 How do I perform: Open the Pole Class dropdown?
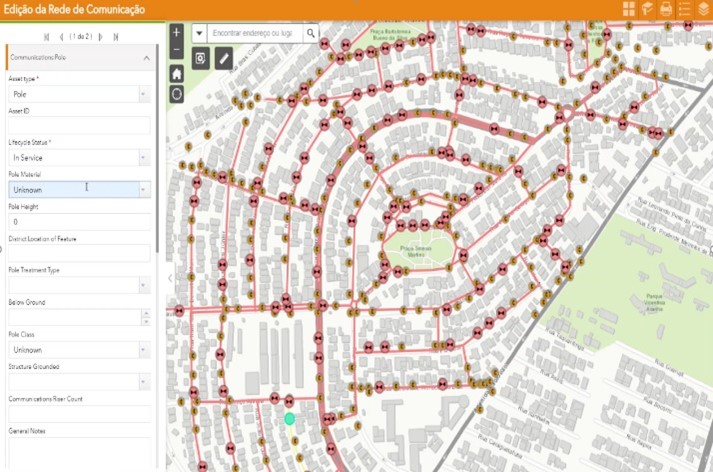pos(143,350)
